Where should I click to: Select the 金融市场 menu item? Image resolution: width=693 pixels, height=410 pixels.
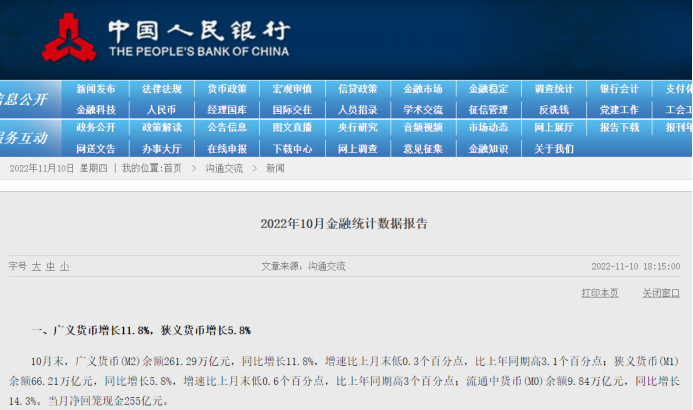pyautogui.click(x=423, y=89)
